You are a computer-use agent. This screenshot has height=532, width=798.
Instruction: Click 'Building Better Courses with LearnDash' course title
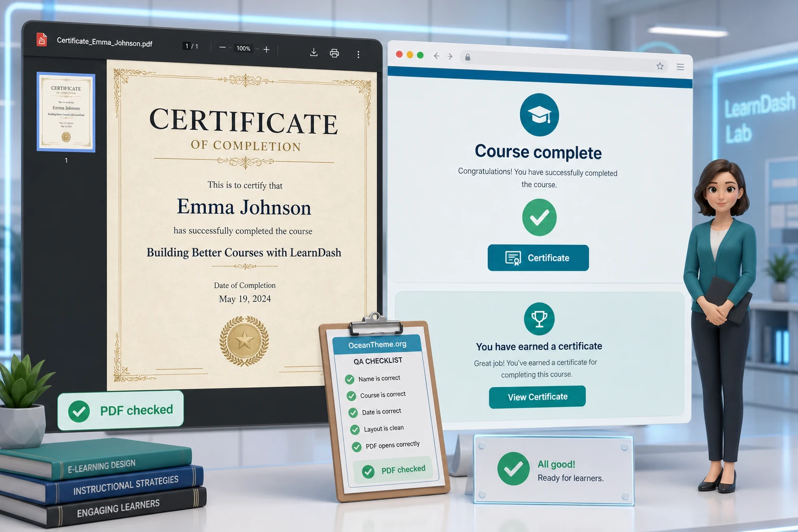click(x=244, y=252)
